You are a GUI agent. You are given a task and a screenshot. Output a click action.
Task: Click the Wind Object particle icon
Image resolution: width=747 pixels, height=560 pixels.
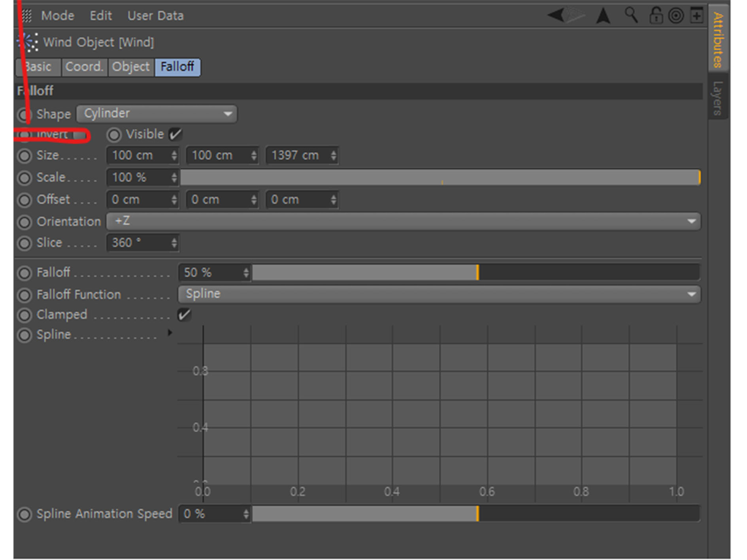pyautogui.click(x=28, y=42)
